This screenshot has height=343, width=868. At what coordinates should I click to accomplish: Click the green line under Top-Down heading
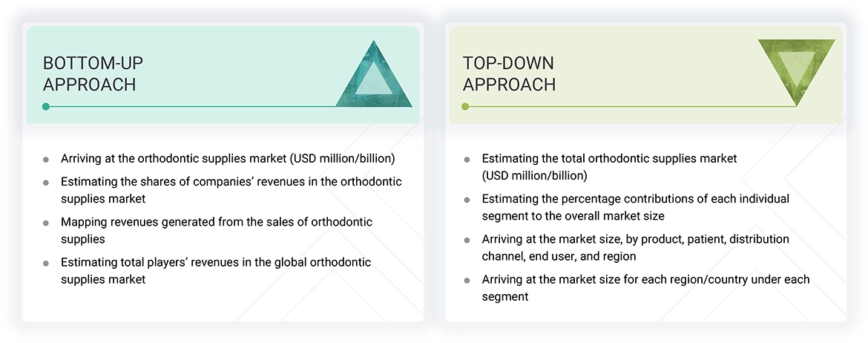click(631, 107)
